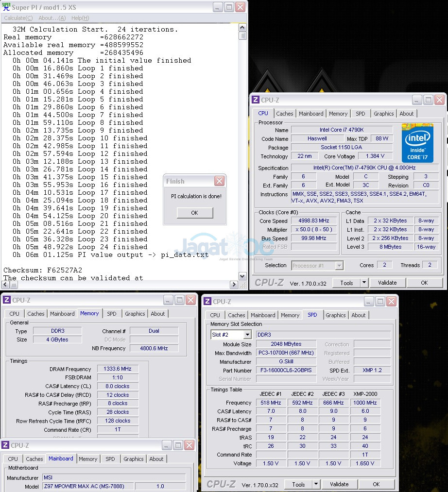Click the CPU-Z icon on the Mainboard window title bar
Viewport: 448px width, 492px height.
pos(5,445)
